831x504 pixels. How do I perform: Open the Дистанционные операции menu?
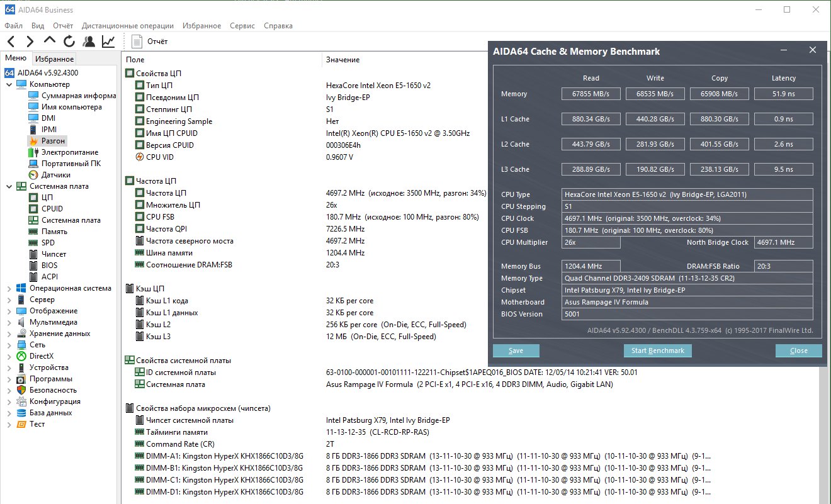click(128, 26)
